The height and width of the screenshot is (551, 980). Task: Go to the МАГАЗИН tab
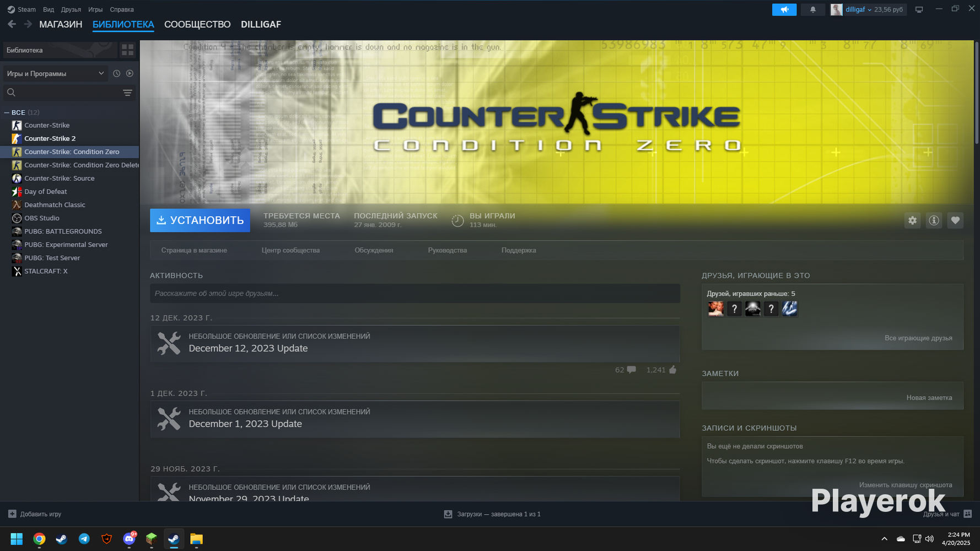click(61, 24)
